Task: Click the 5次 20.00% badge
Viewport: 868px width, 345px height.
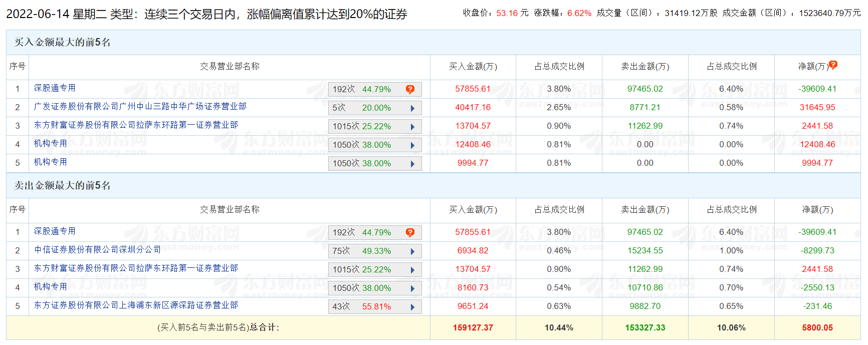Action: 375,108
